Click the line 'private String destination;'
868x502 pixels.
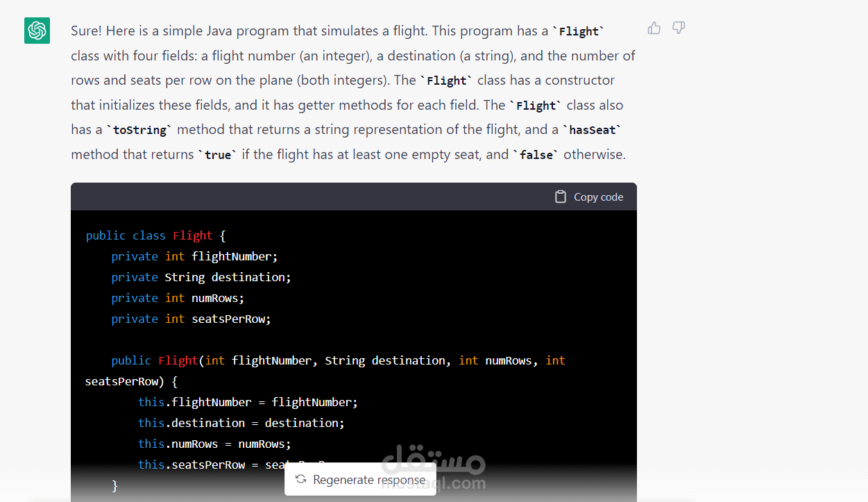click(201, 277)
